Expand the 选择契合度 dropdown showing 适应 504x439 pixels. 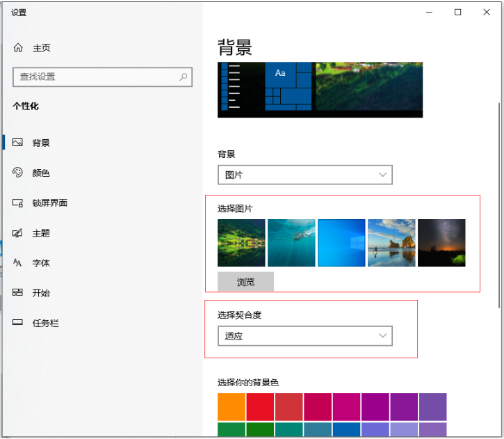tap(304, 336)
